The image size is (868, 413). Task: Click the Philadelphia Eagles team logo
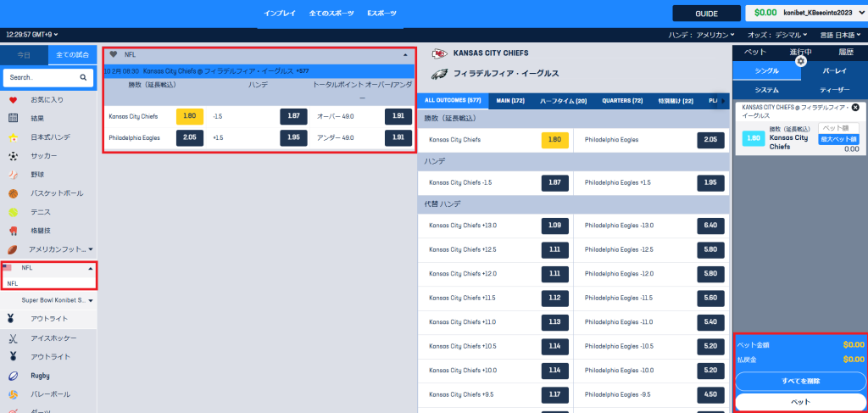(440, 73)
